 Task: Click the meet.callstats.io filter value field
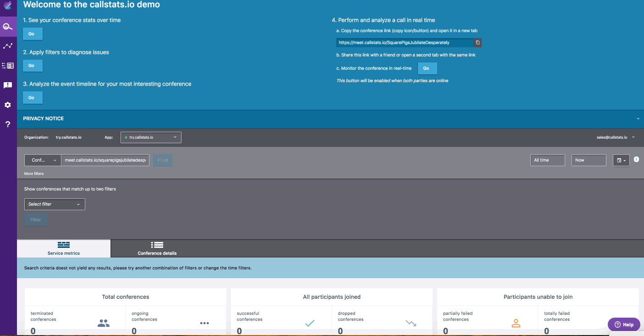pyautogui.click(x=105, y=160)
